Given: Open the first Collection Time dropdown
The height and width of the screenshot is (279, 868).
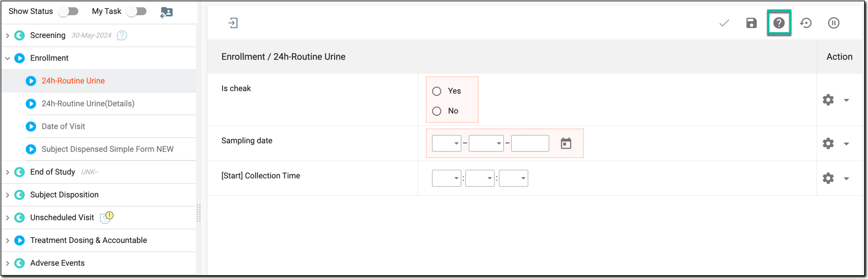Looking at the screenshot, I should tap(446, 178).
